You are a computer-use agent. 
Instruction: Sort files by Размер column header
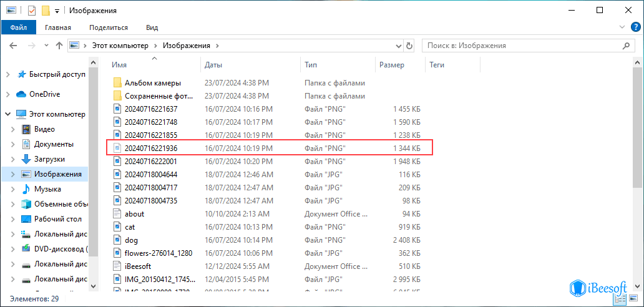[392, 65]
